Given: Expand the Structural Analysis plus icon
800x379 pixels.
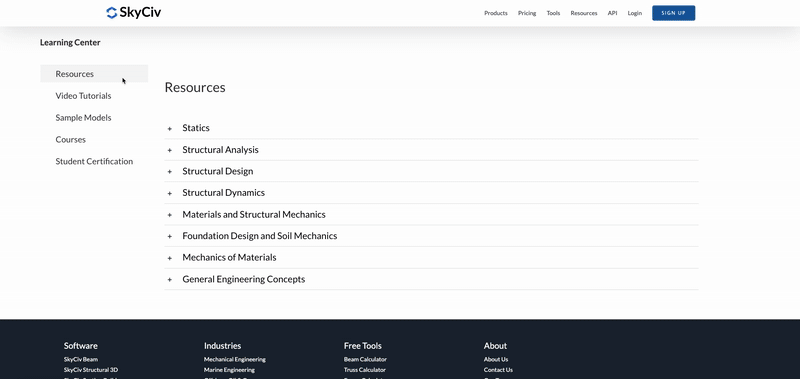Looking at the screenshot, I should coord(170,150).
